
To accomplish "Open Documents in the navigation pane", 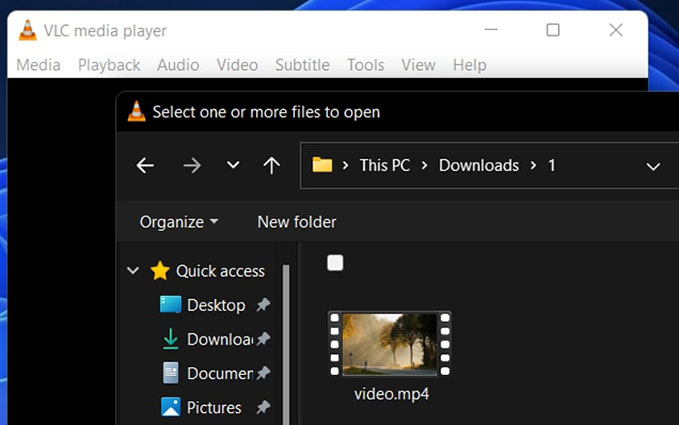I will coord(220,373).
